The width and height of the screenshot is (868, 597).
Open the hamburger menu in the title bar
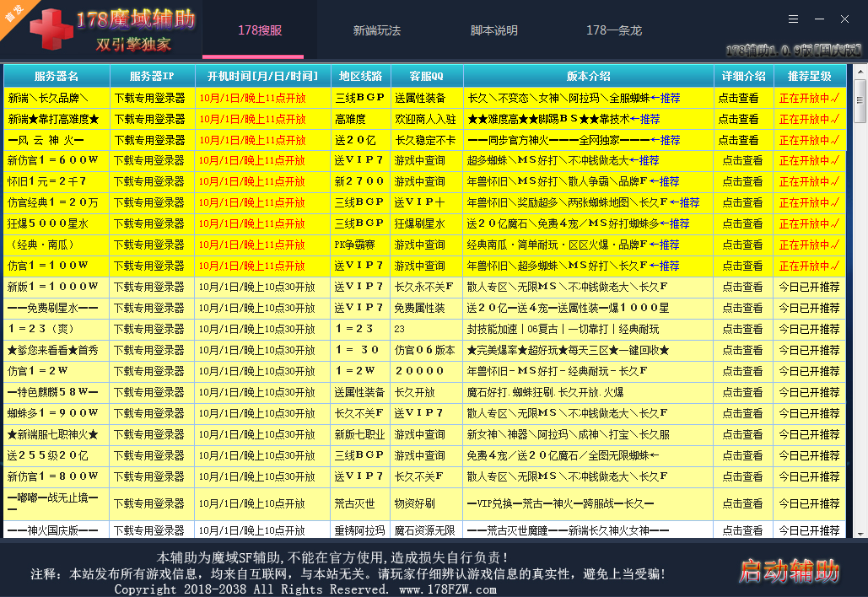coord(791,18)
